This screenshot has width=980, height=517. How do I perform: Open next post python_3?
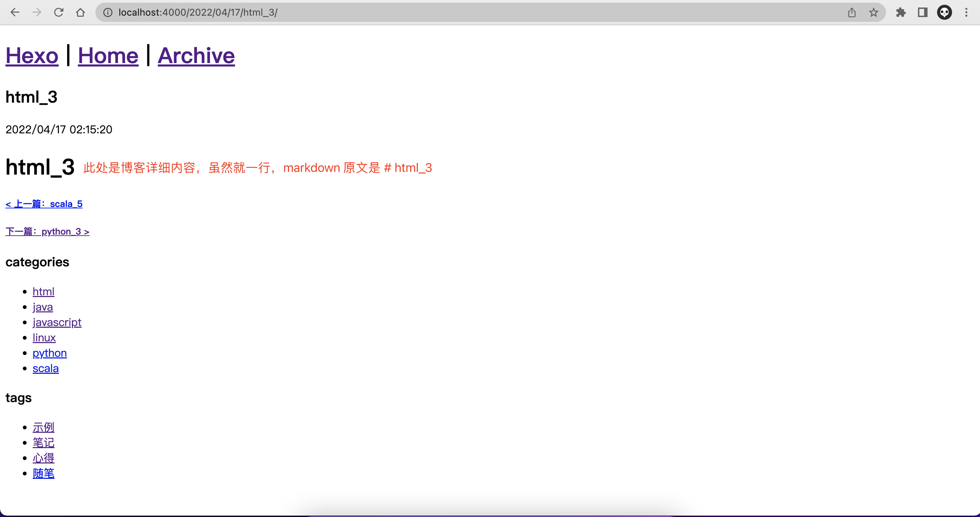point(47,232)
